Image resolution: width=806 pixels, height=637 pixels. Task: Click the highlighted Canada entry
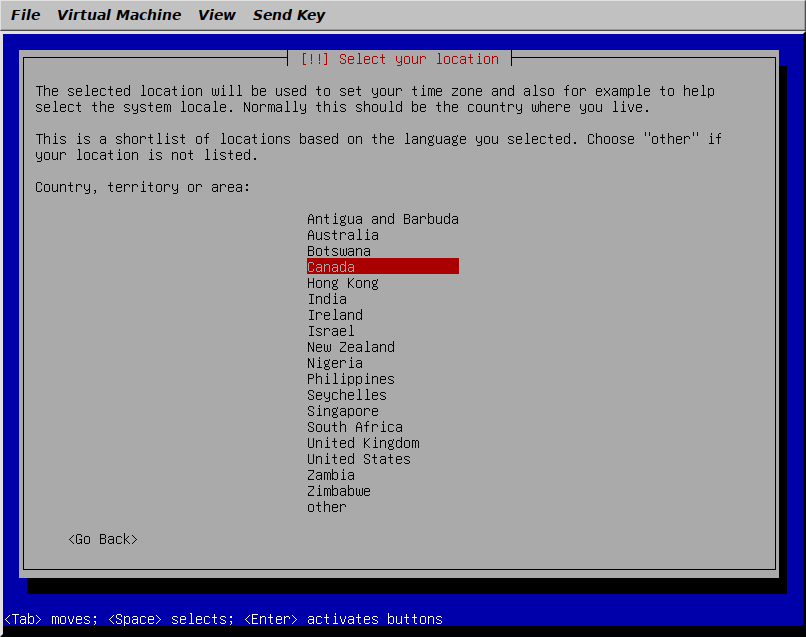pyautogui.click(x=382, y=267)
